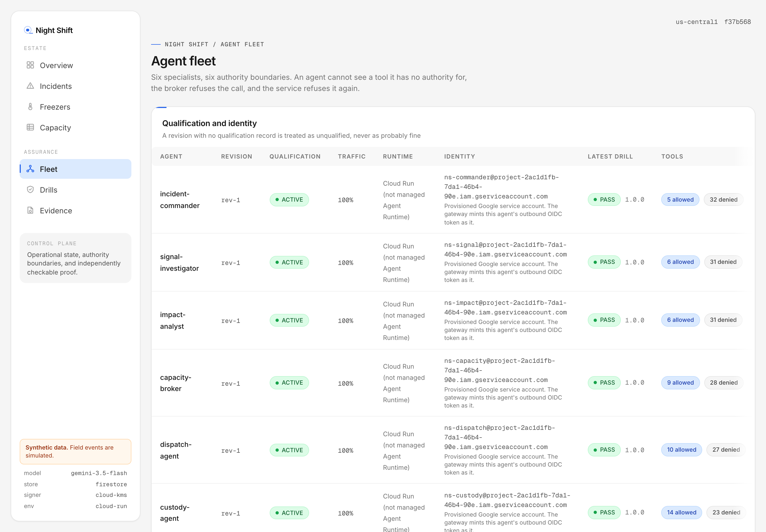Click 100% traffic for dispatch-agent
This screenshot has width=766, height=532.
pyautogui.click(x=346, y=450)
